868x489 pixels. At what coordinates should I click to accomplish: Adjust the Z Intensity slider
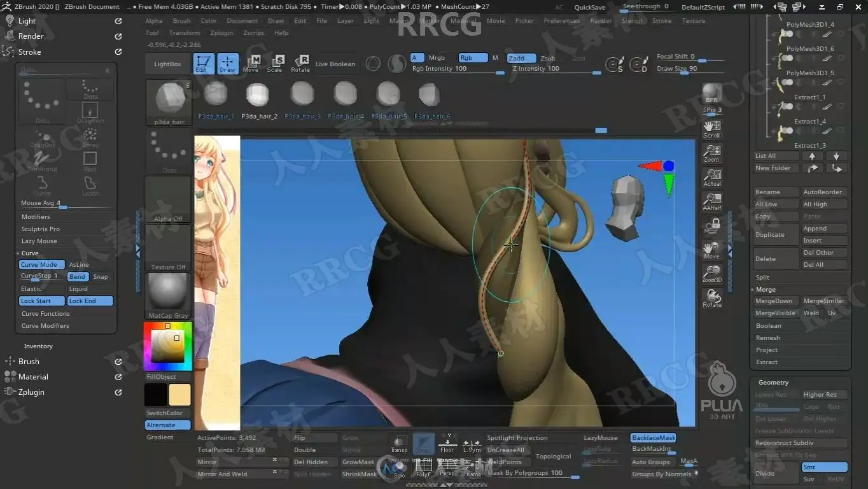pyautogui.click(x=557, y=69)
